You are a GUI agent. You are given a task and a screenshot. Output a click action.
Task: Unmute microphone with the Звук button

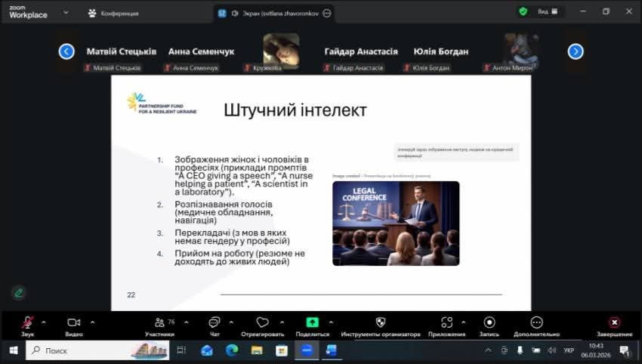(27, 322)
